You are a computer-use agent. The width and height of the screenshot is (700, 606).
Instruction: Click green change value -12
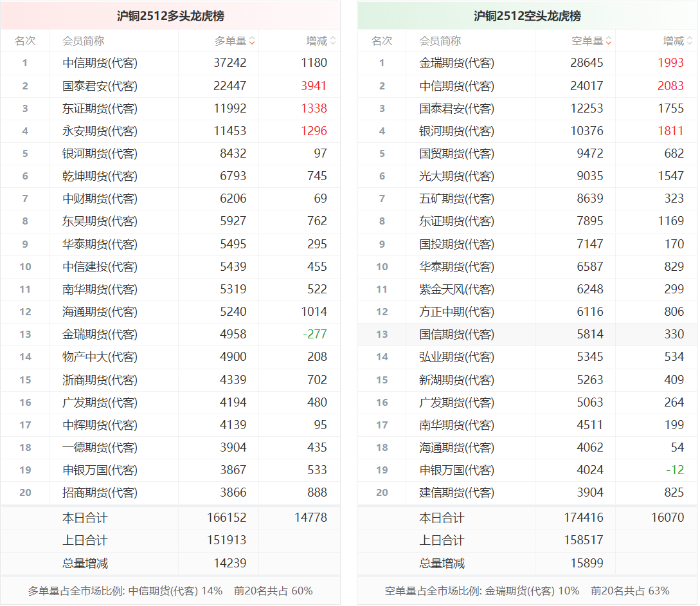click(x=675, y=470)
